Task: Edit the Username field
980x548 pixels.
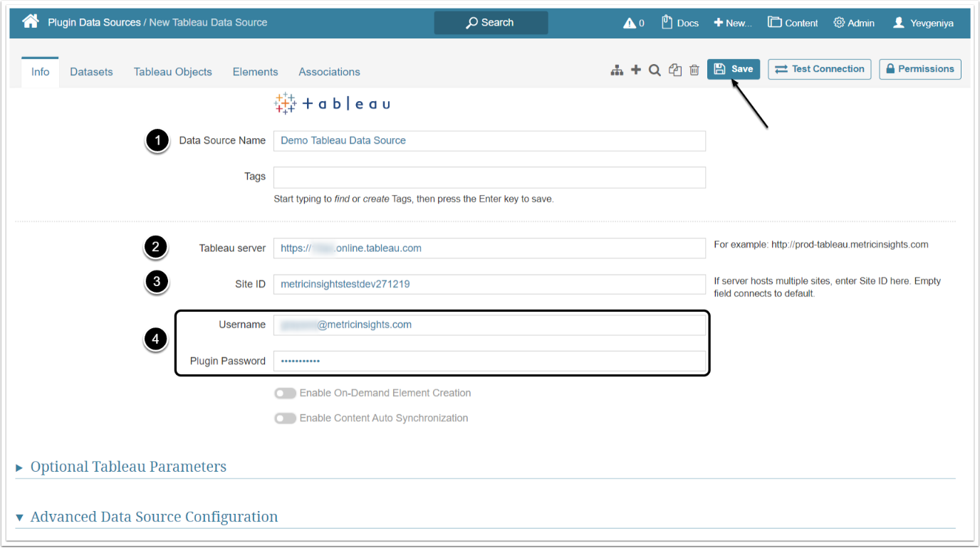Action: coord(489,325)
